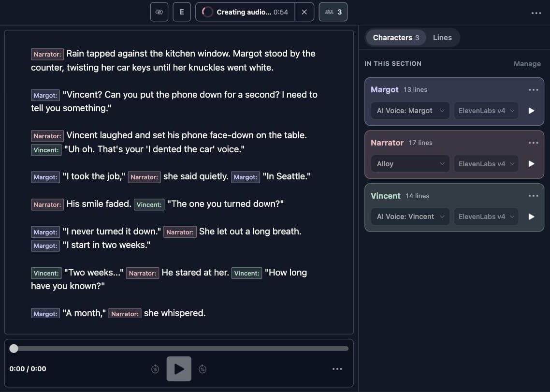Click Vincent tag before "The one you turned down?"

(149, 204)
